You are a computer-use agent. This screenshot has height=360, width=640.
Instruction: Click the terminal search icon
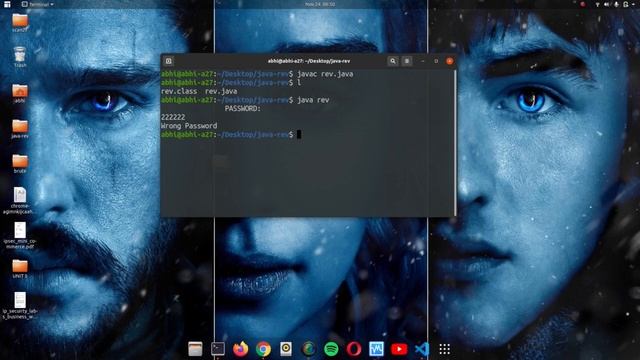click(x=393, y=61)
